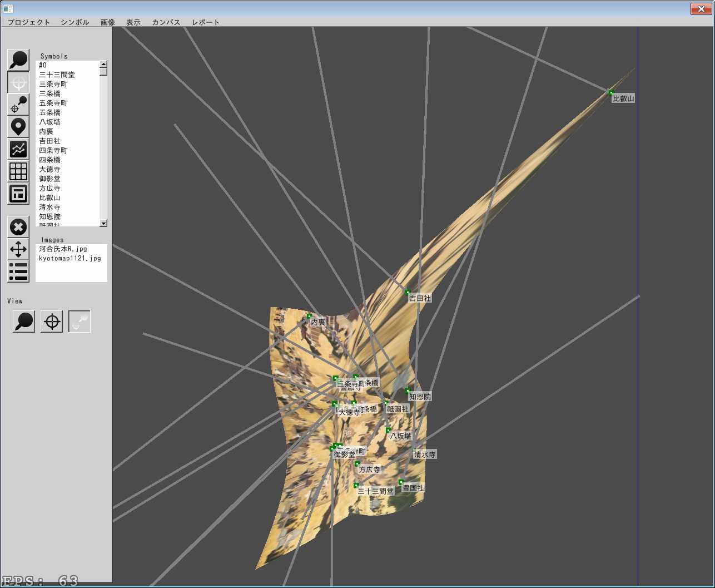
Task: Toggle the faded bubble-crosshair view under View
Action: pyautogui.click(x=80, y=322)
